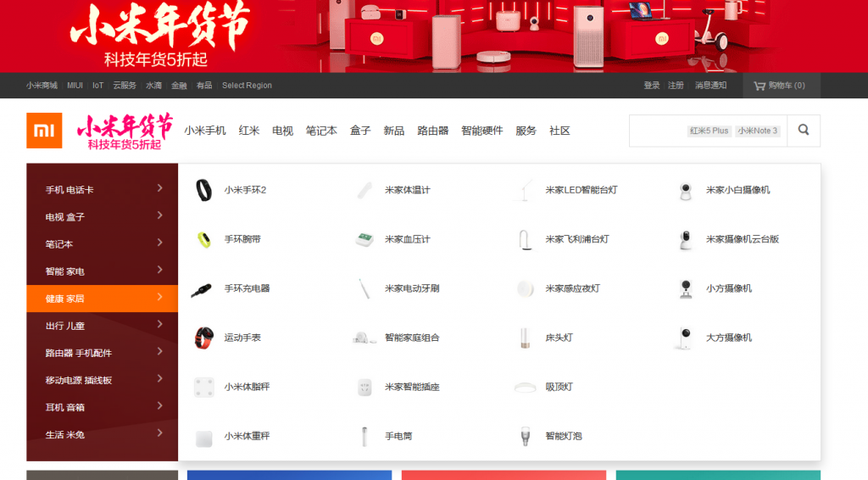Screen dimensions: 868x480
Task: Expand the 电视 盒子 category arrow
Action: point(159,215)
